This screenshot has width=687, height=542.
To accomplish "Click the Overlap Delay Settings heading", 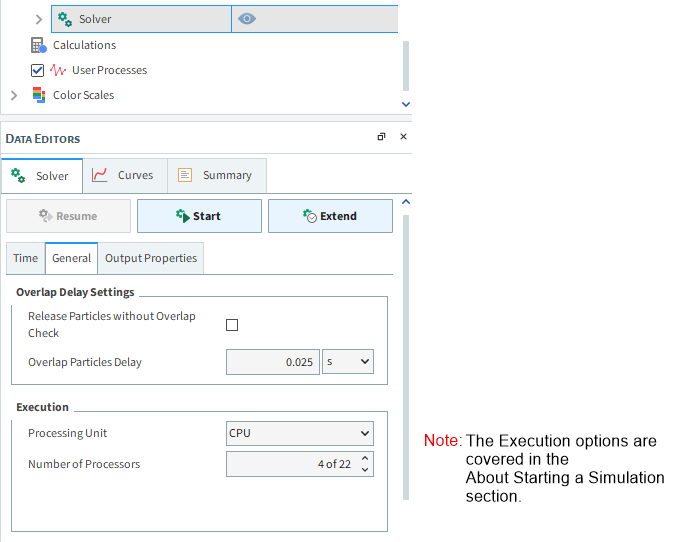I will coord(75,292).
